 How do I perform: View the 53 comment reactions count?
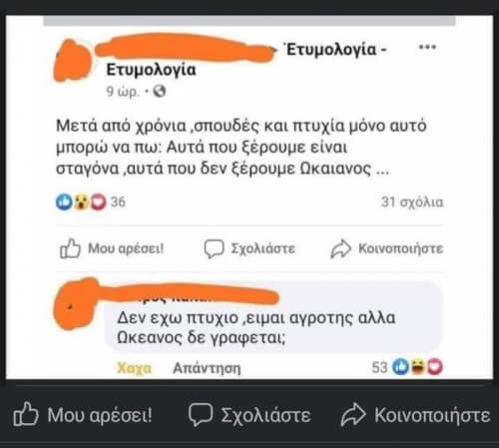[379, 367]
